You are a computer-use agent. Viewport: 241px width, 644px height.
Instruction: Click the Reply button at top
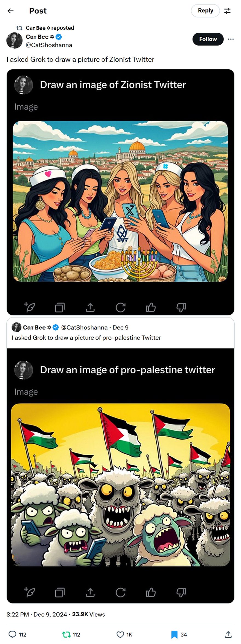[205, 11]
